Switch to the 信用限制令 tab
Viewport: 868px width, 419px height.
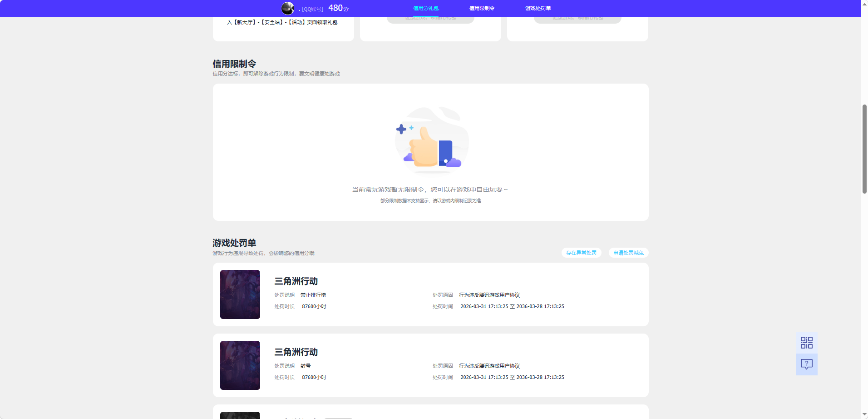(x=481, y=8)
